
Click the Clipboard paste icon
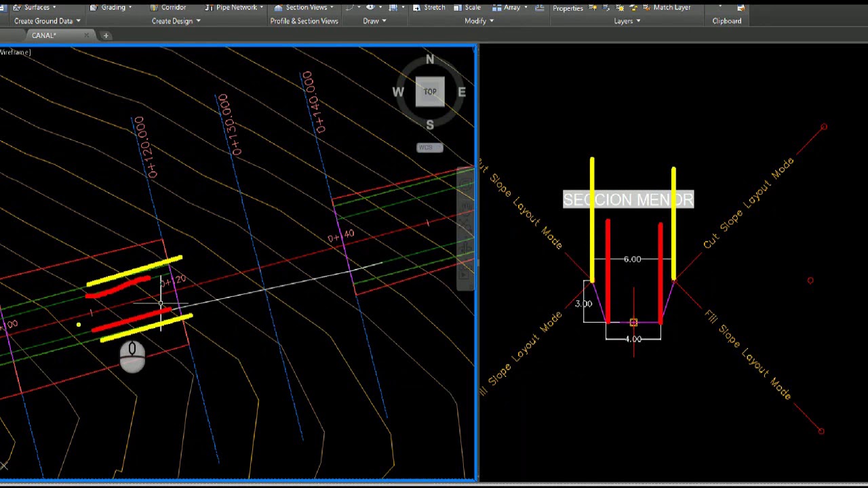click(741, 7)
